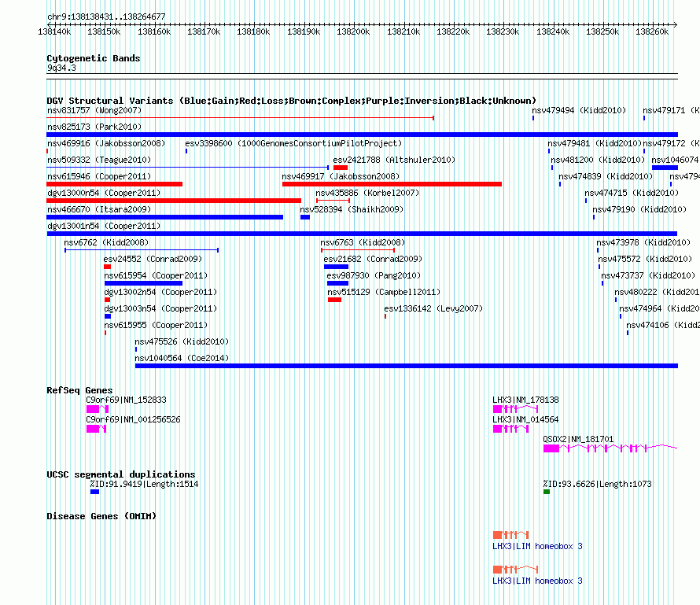Open the lower LHX3|LIM homeobox 3 link
This screenshot has width=700, height=605.
tap(537, 581)
